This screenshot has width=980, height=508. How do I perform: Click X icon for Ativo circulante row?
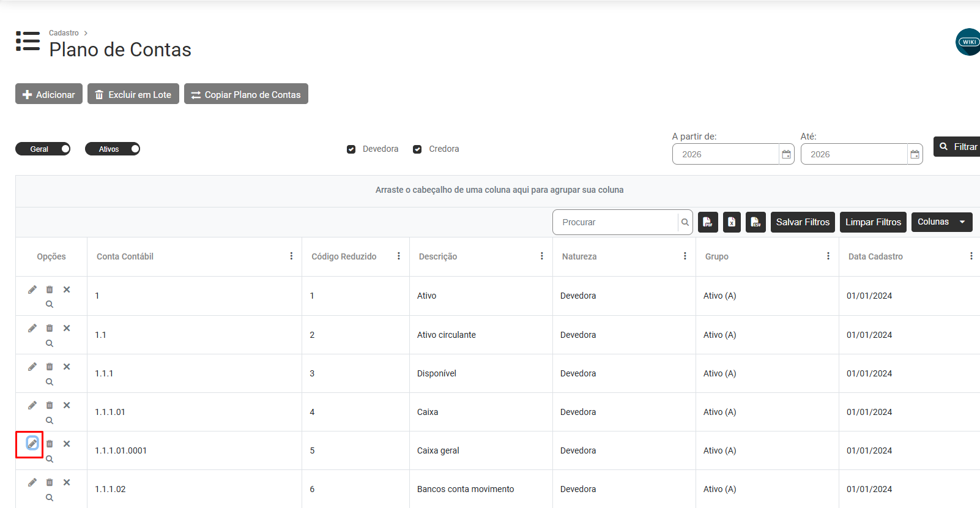point(67,328)
